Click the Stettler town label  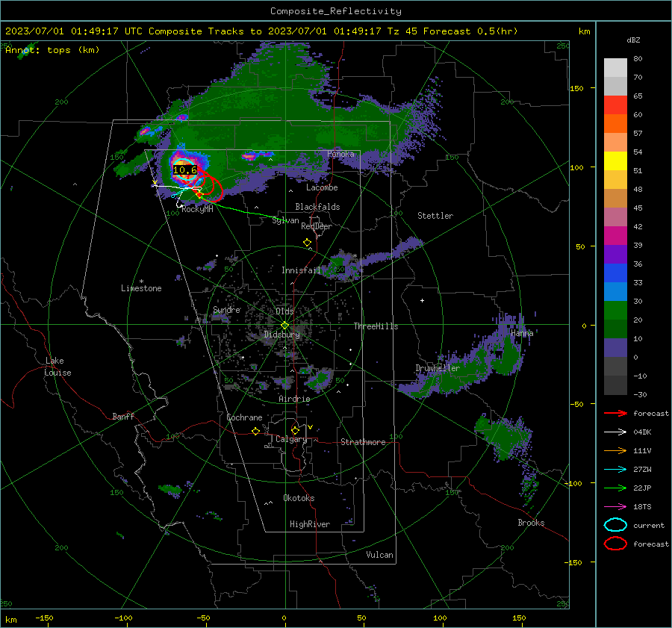(435, 216)
